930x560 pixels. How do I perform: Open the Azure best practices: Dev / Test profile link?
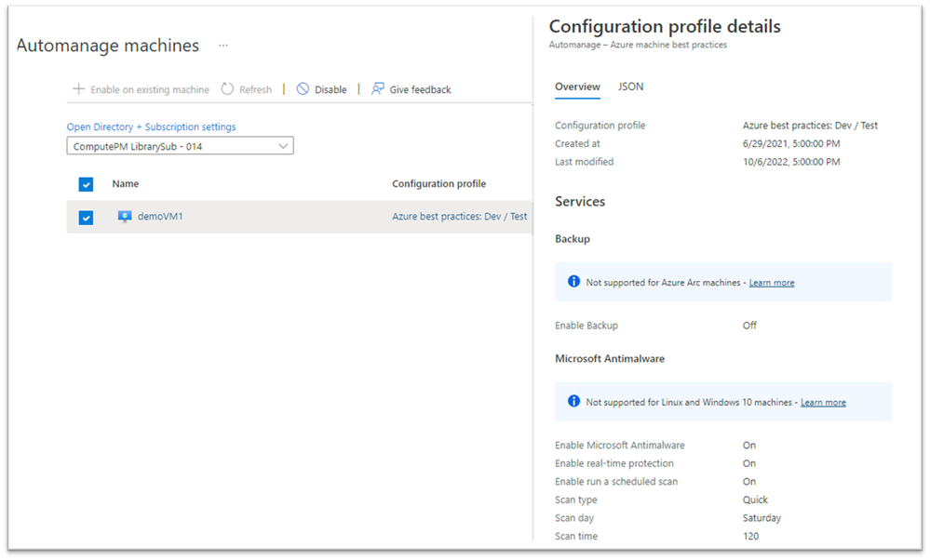[459, 217]
